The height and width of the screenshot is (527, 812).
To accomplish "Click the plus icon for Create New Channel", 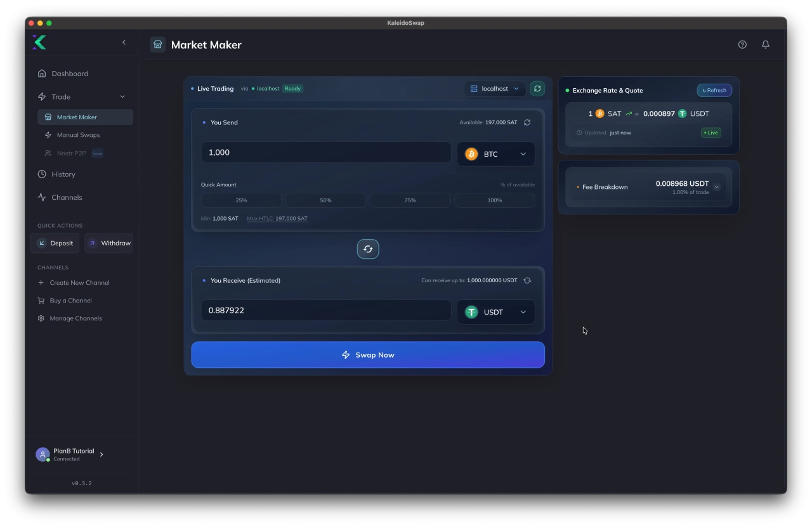I will (41, 282).
